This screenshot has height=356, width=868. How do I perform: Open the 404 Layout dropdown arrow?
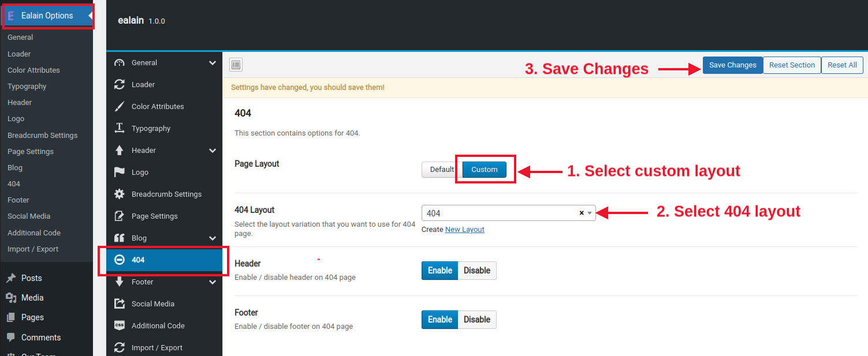point(590,213)
